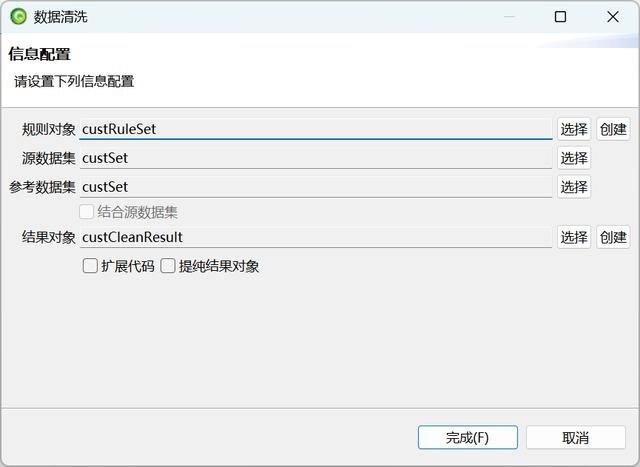The width and height of the screenshot is (640, 467).
Task: Click 选择 button for 结果对象
Action: click(x=574, y=237)
